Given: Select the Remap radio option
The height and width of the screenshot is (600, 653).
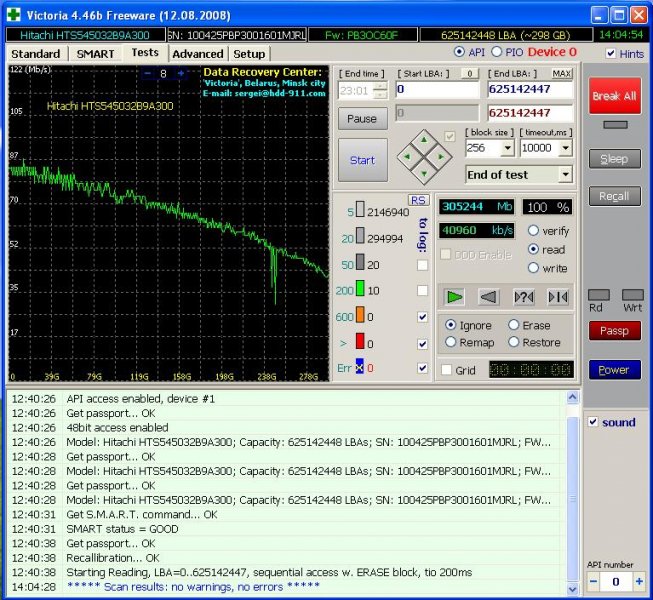Looking at the screenshot, I should 451,342.
